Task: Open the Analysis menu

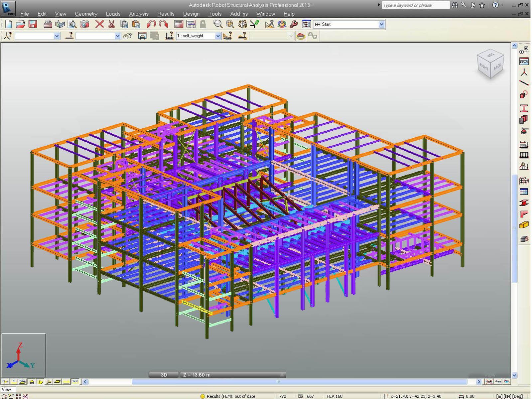Action: pos(138,14)
